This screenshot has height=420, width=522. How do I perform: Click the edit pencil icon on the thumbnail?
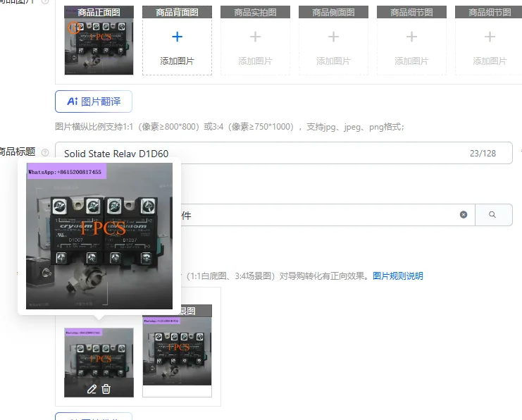[92, 389]
